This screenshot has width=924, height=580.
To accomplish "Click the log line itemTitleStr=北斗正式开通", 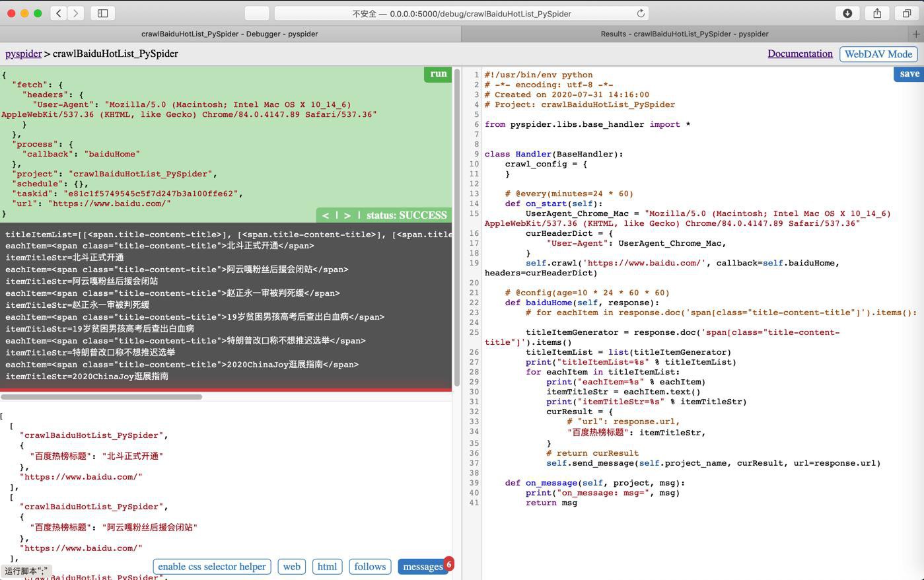I will [x=65, y=258].
